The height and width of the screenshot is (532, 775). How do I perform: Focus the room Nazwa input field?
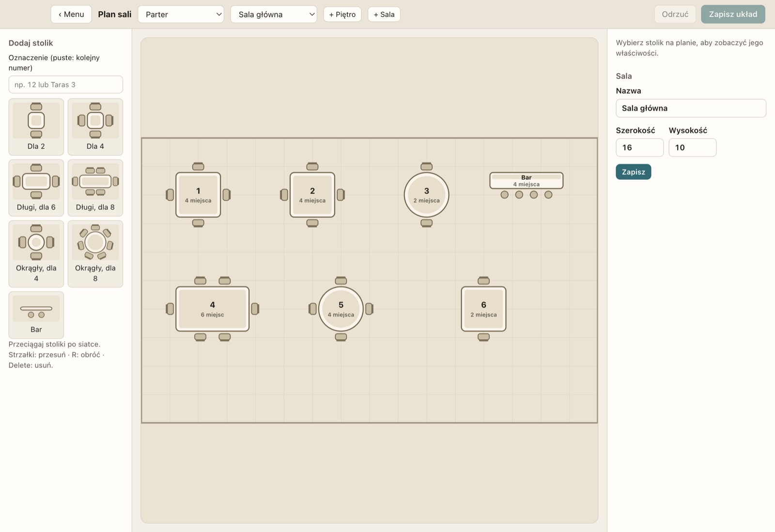[691, 108]
